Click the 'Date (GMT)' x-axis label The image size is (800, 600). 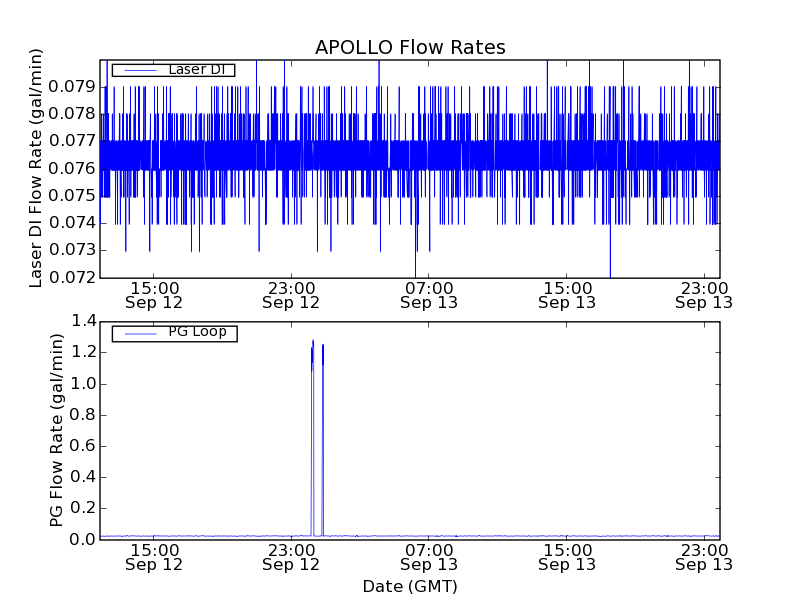410,586
